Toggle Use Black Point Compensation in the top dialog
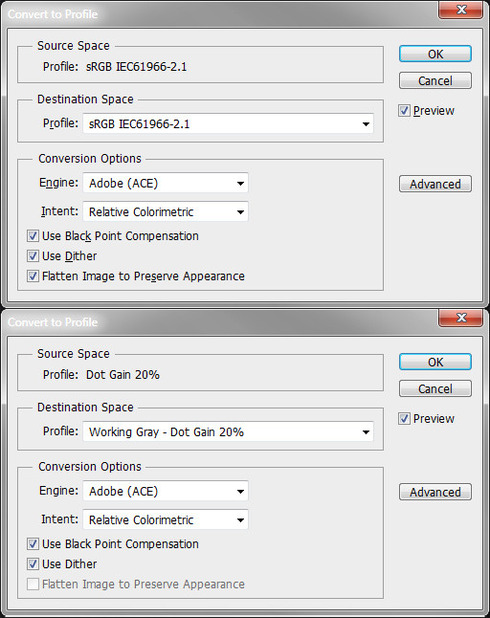490x618 pixels. tap(33, 236)
